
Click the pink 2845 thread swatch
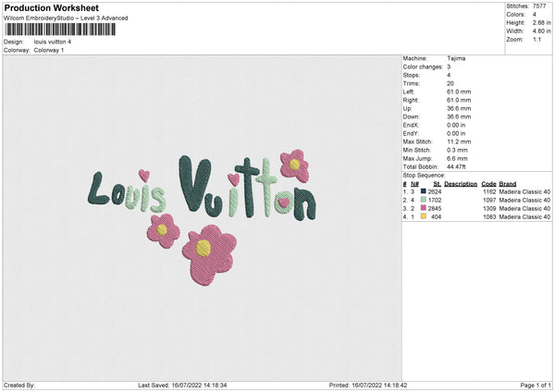point(424,208)
